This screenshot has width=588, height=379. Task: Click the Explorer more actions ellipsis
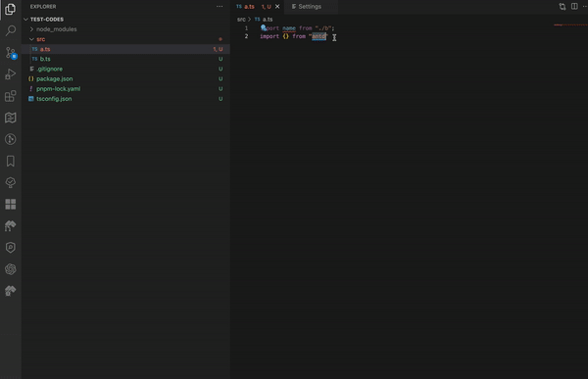click(220, 7)
